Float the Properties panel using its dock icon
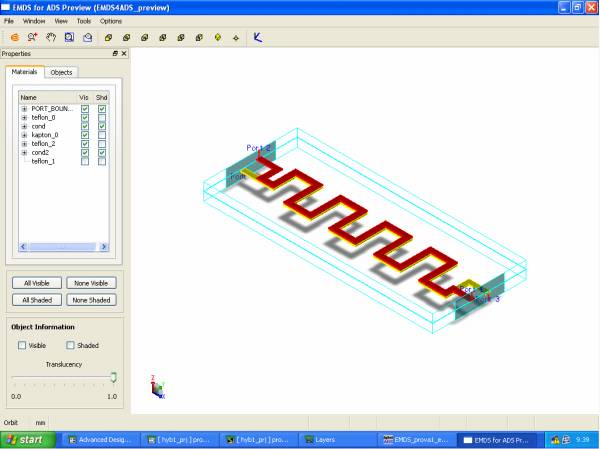The image size is (600, 449). point(115,54)
